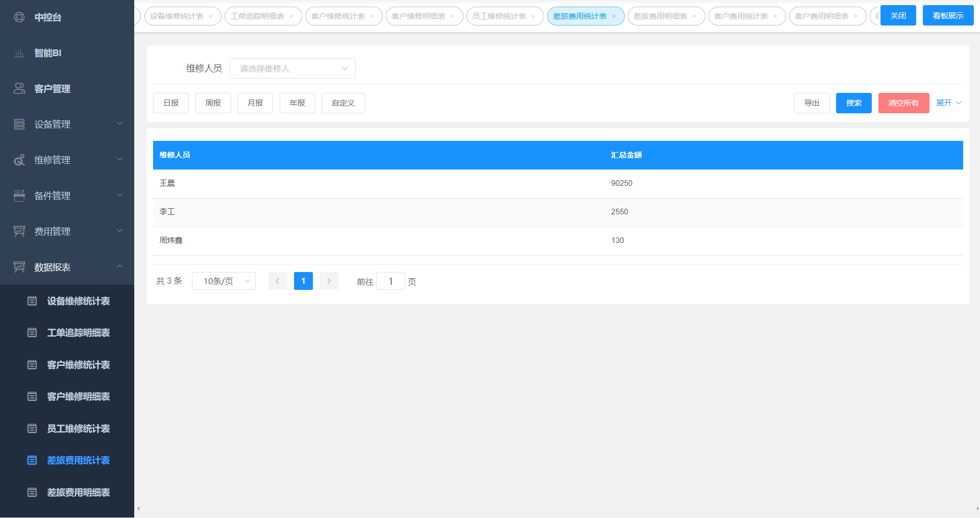
Task: Select the 月报 report period
Action: 255,103
